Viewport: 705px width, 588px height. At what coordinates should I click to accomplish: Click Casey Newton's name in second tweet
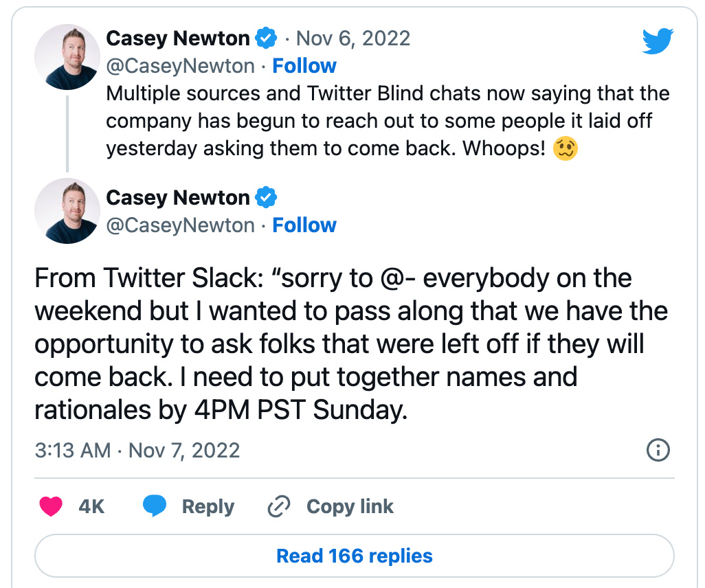(177, 198)
